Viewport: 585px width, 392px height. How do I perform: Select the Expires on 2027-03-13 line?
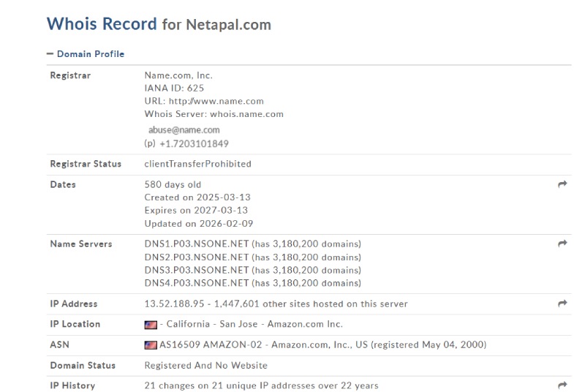(x=196, y=211)
